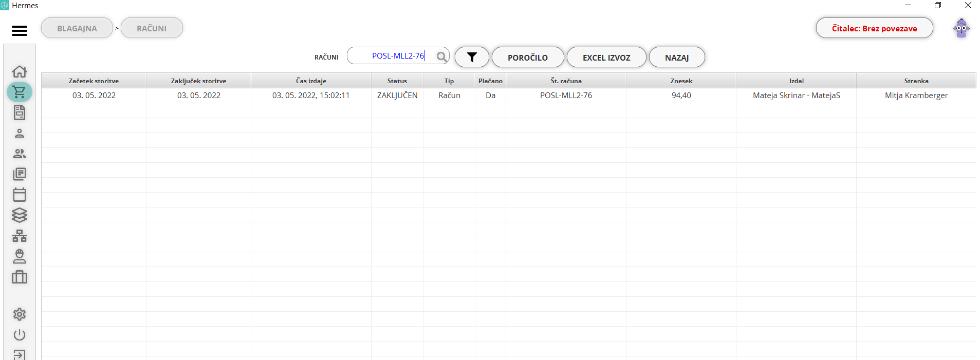Select issue time 03. 05. 2022, 15:02:11
Viewport: 980px width, 360px height.
[311, 96]
